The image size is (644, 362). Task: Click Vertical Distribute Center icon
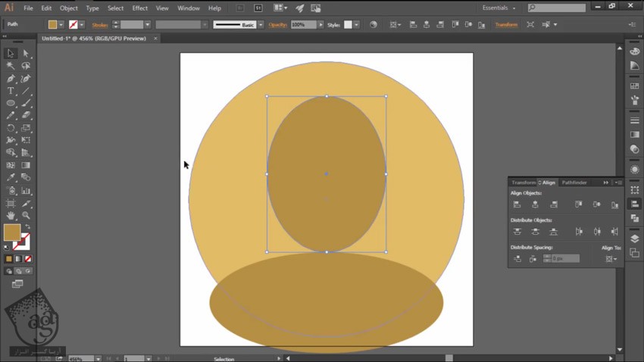(535, 232)
